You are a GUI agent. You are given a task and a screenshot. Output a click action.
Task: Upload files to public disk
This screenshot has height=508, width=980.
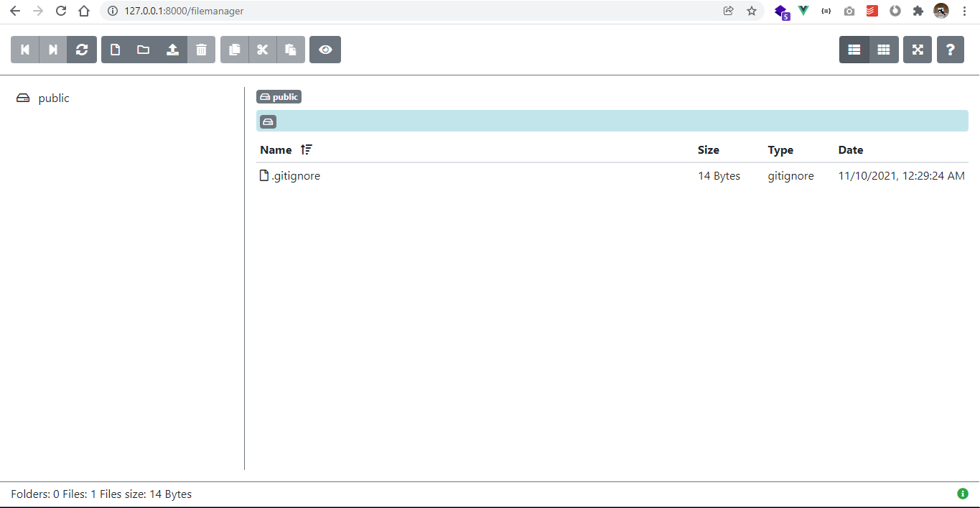(172, 50)
